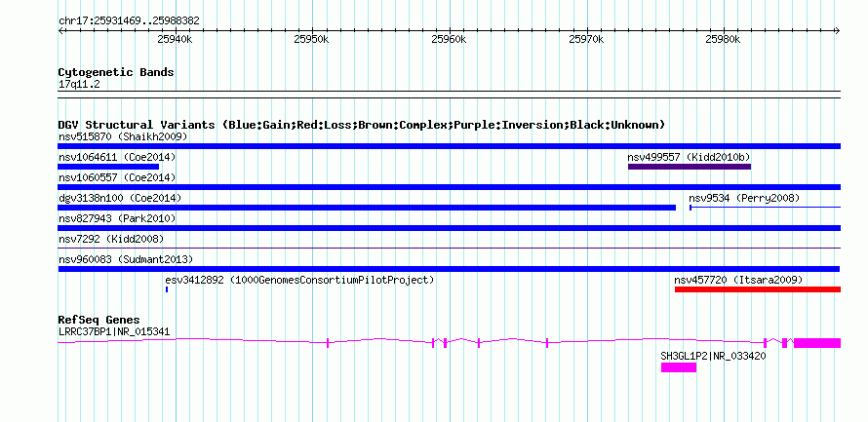Click the LRRC37BP1|NR_015341 gene label
Image resolution: width=868 pixels, height=422 pixels.
(x=114, y=331)
